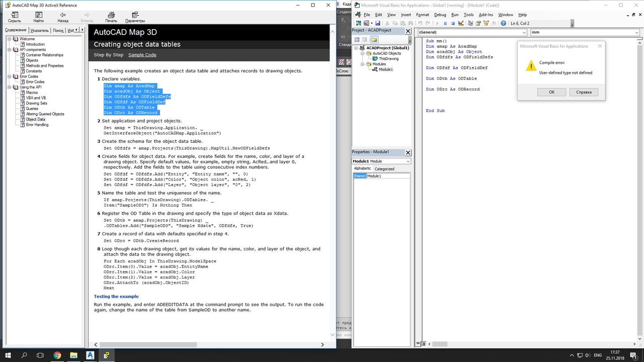644x362 pixels.
Task: Open the Tools menu
Action: click(468, 15)
